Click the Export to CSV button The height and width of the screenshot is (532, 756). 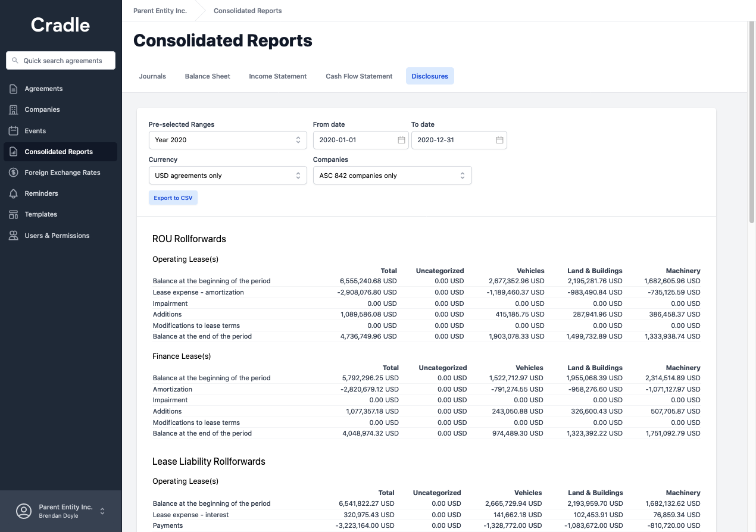(173, 197)
